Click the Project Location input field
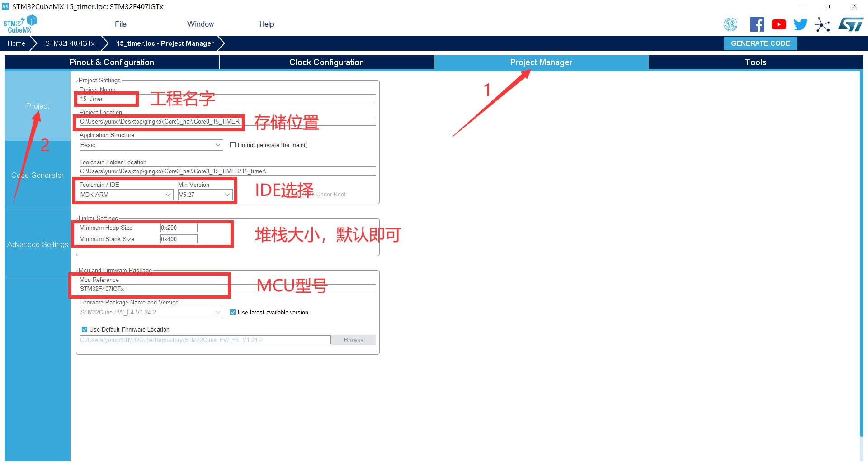Image resolution: width=868 pixels, height=466 pixels. [x=228, y=122]
